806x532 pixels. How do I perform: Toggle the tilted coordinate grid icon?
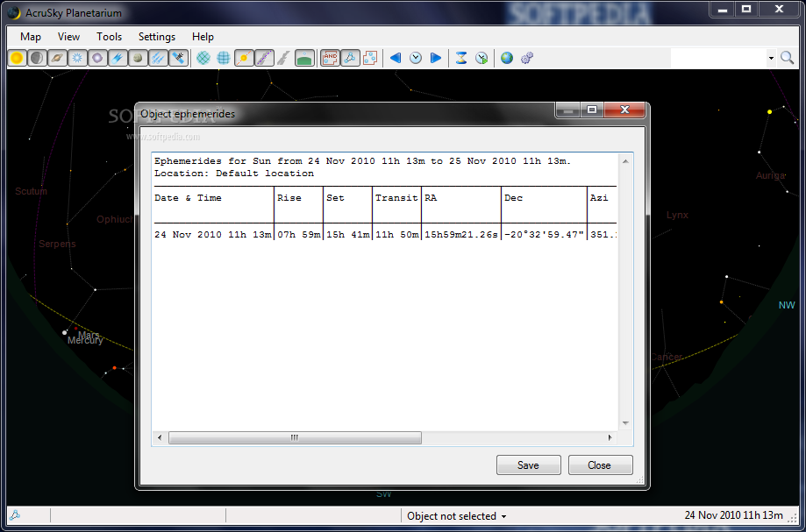203,58
